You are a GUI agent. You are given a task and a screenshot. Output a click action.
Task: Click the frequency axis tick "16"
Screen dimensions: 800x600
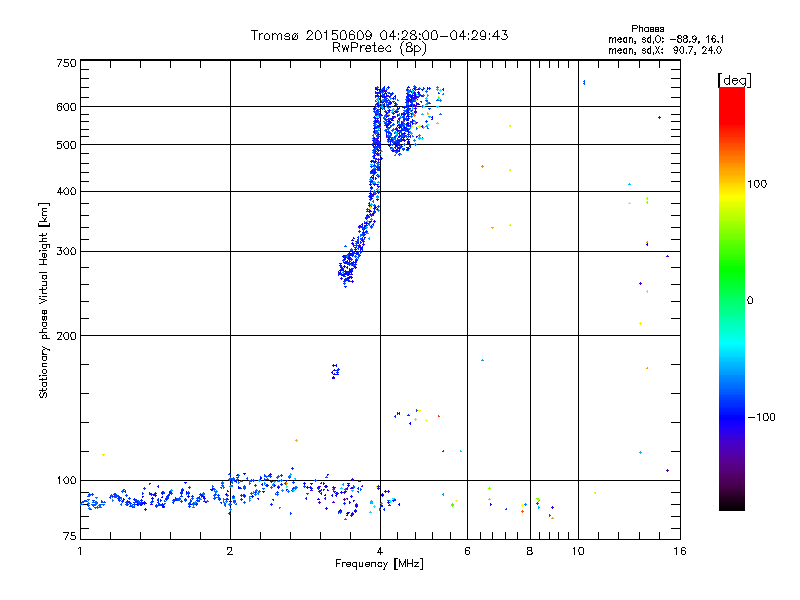pos(680,551)
